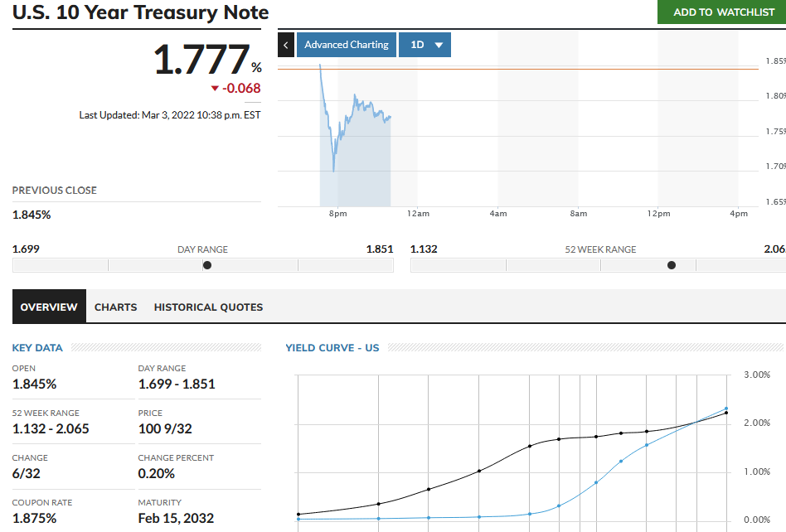This screenshot has height=532, width=786.
Task: Click the 1.132 - 2.065 range value
Action: 51,428
